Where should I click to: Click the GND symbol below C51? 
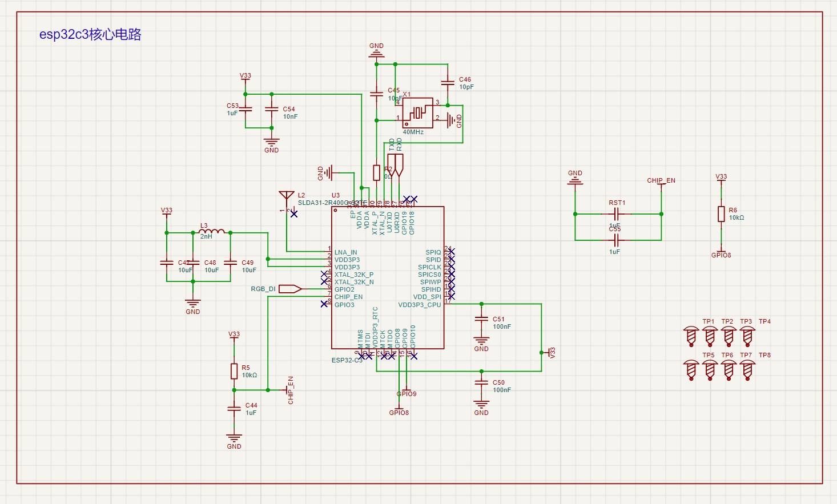481,342
